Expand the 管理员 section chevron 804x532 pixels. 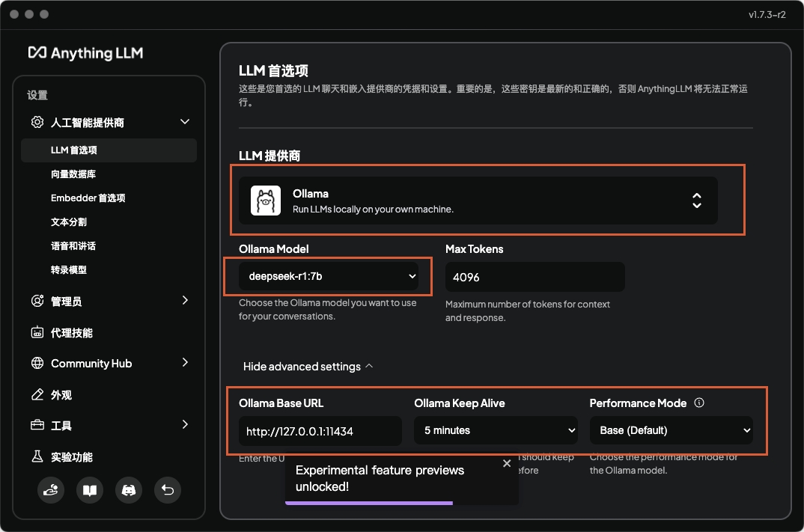[185, 300]
